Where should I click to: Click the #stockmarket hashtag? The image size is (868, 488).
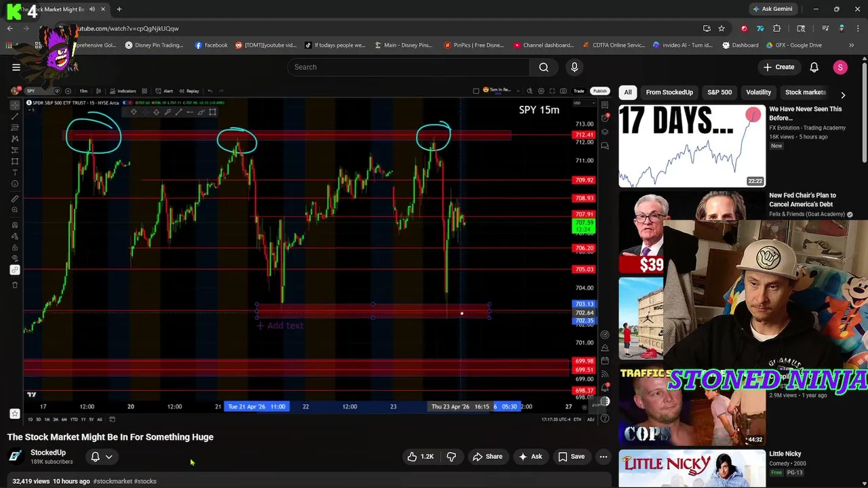click(x=113, y=481)
